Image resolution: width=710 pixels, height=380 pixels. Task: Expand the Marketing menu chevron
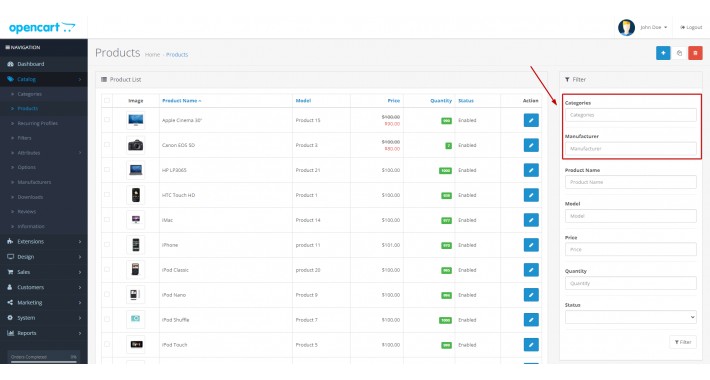(x=80, y=303)
